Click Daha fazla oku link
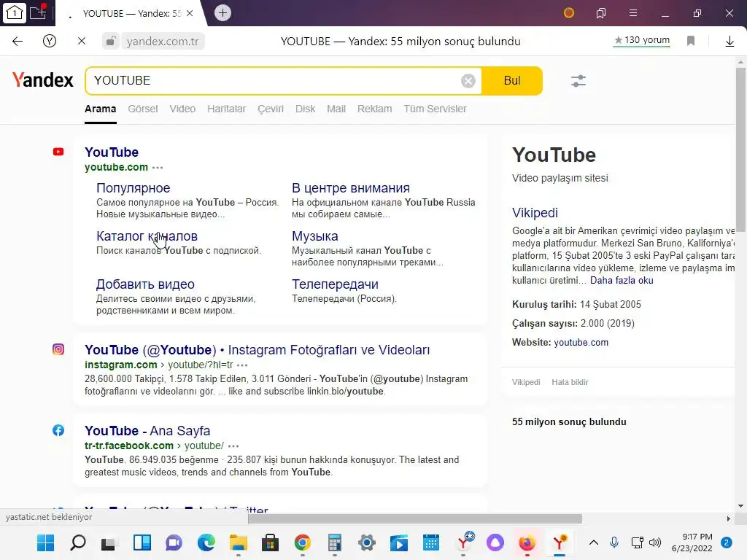 [x=622, y=281]
